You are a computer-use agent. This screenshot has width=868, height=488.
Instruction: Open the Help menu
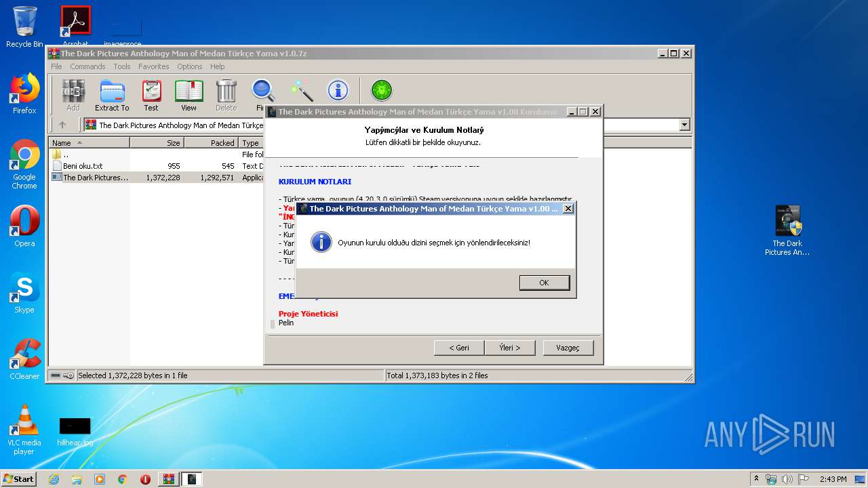(x=217, y=66)
